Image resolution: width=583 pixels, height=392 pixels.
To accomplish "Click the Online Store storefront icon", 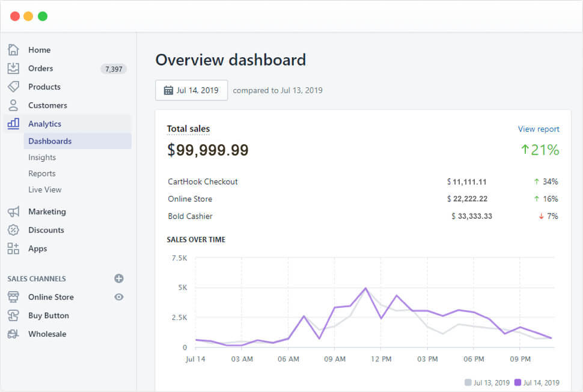I will tap(13, 297).
